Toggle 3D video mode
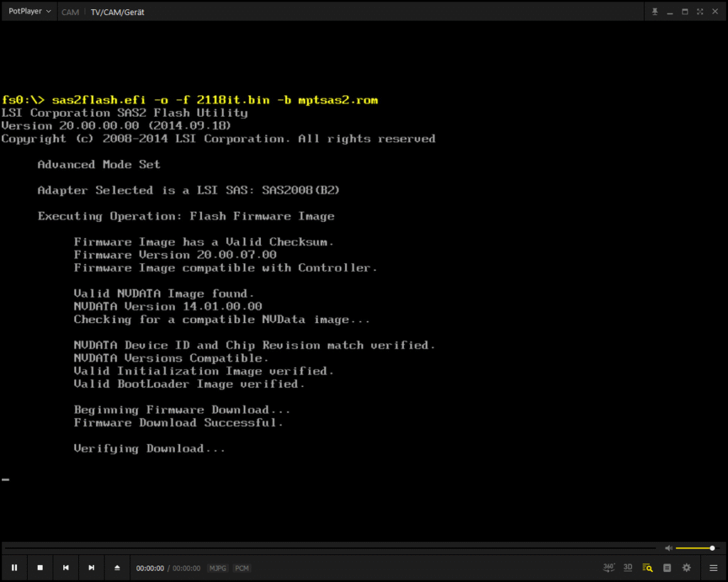This screenshot has height=582, width=728. click(628, 567)
